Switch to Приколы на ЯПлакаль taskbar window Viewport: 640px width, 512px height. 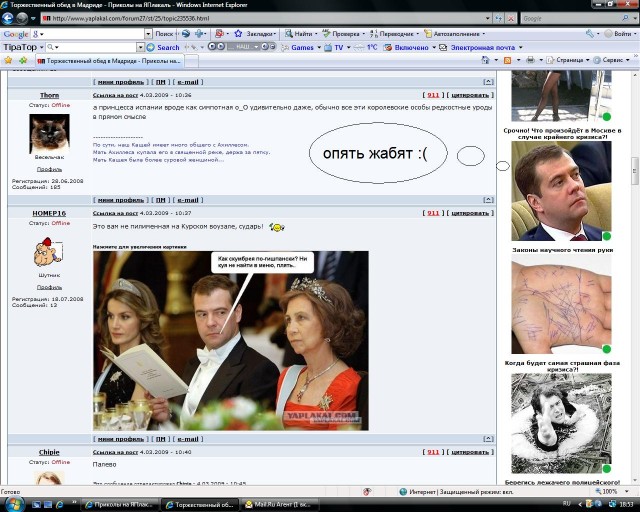point(119,505)
